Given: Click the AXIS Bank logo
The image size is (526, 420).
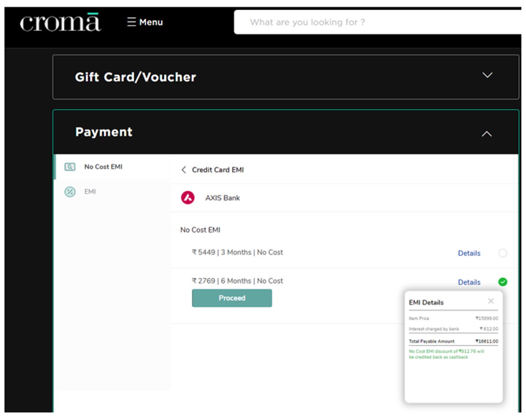Looking at the screenshot, I should (188, 198).
